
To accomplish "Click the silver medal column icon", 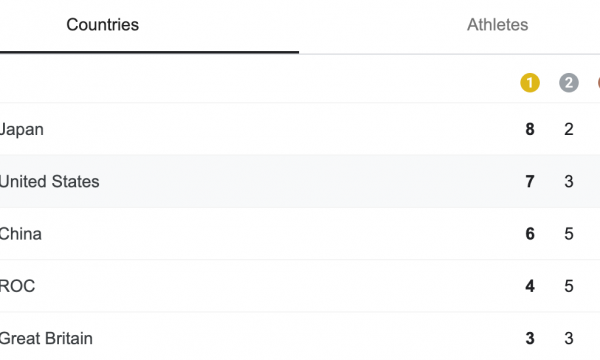I will (569, 83).
